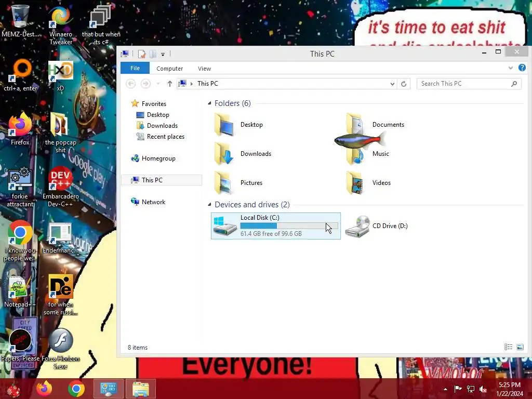This screenshot has height=399, width=532.
Task: Select Winaero Tweaker desktop shortcut
Action: 61,25
